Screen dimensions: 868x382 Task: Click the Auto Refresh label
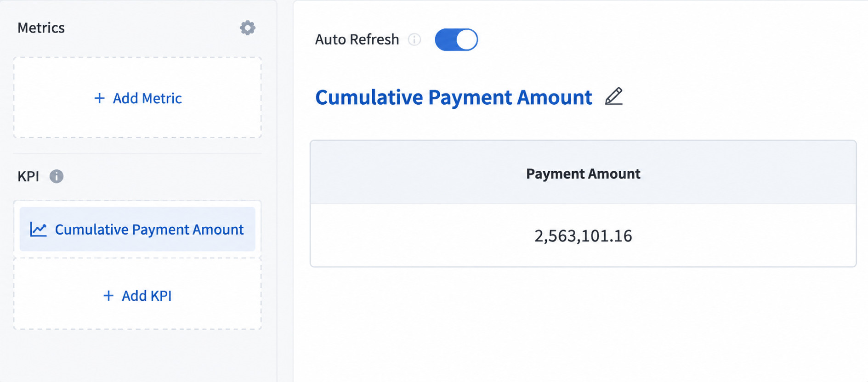[x=357, y=39]
